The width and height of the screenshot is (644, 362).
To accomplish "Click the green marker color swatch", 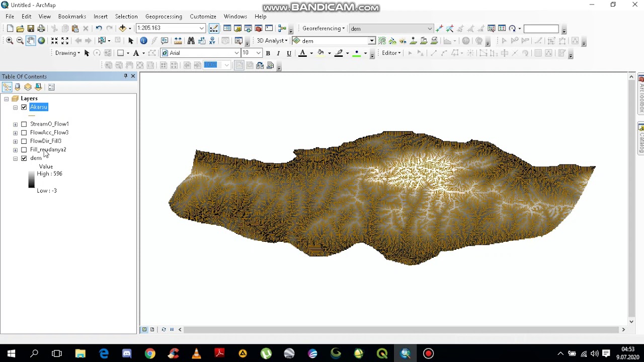I will point(357,53).
